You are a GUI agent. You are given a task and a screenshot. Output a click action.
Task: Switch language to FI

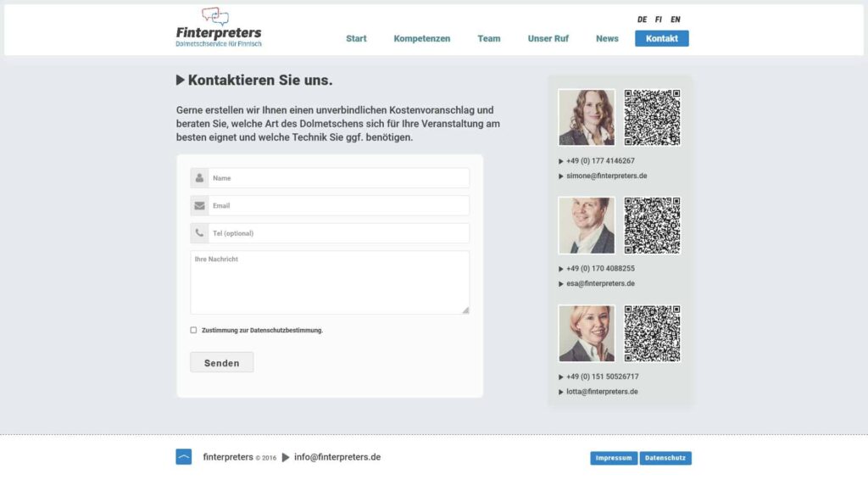tap(659, 20)
